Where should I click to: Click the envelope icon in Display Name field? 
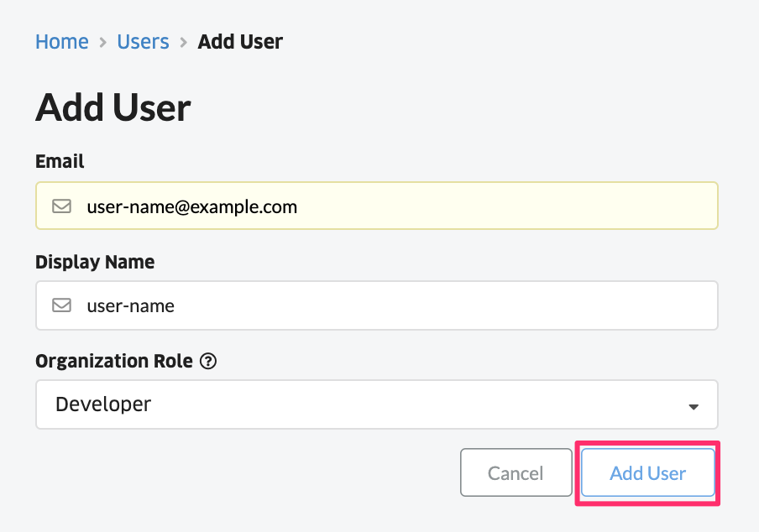point(61,305)
